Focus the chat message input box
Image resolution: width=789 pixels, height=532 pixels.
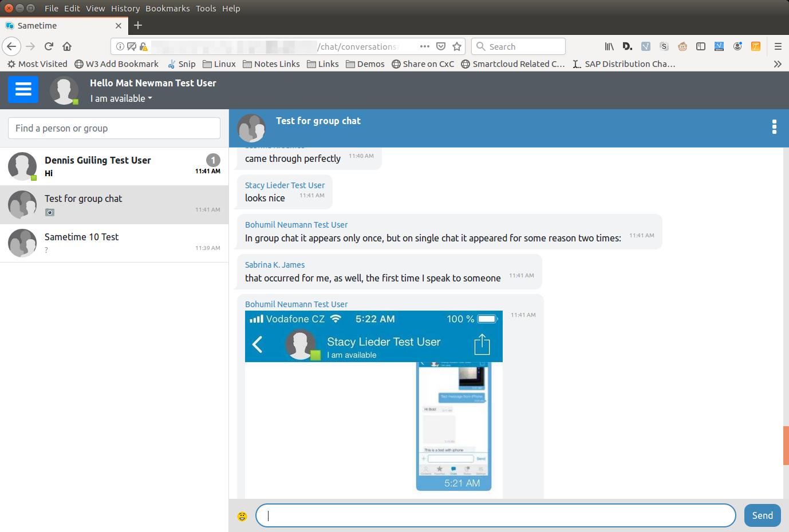coord(495,515)
